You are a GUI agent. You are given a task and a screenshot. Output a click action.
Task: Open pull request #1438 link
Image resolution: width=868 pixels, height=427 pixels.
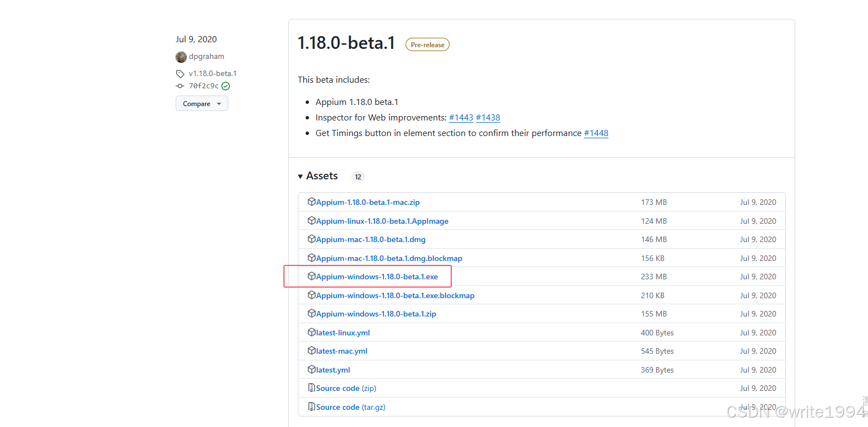(488, 118)
